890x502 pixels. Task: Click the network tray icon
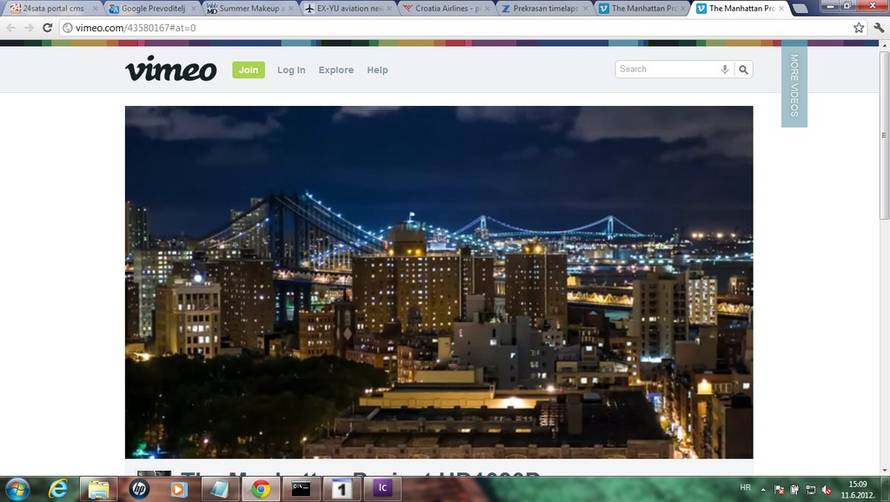click(x=811, y=490)
